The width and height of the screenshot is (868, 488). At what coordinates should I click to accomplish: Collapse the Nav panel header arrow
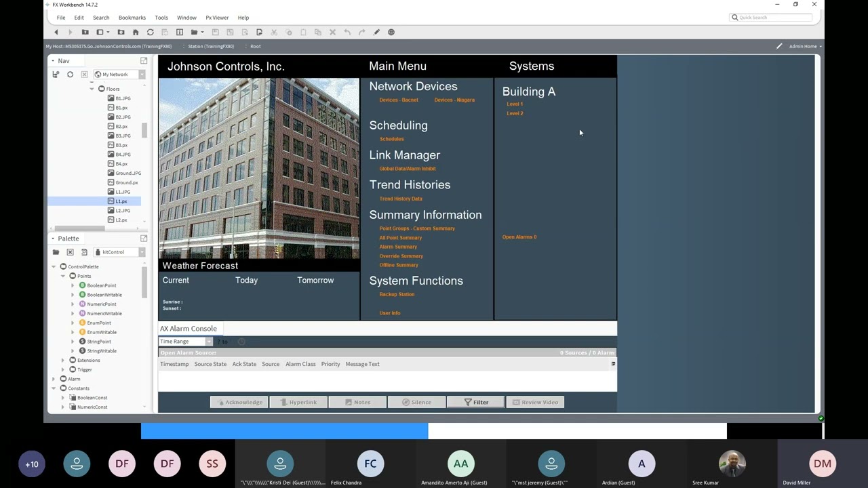pyautogui.click(x=53, y=60)
